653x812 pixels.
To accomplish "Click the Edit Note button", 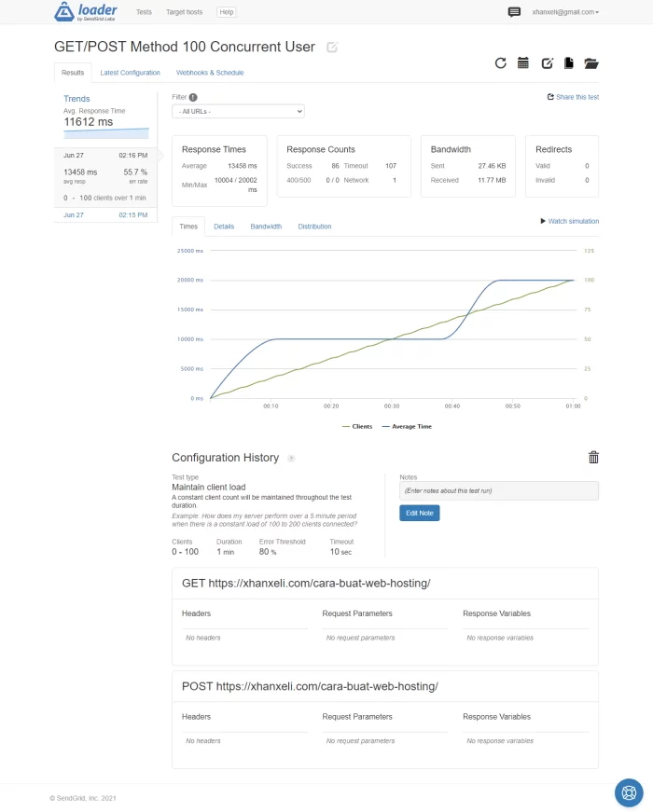I will click(x=419, y=513).
